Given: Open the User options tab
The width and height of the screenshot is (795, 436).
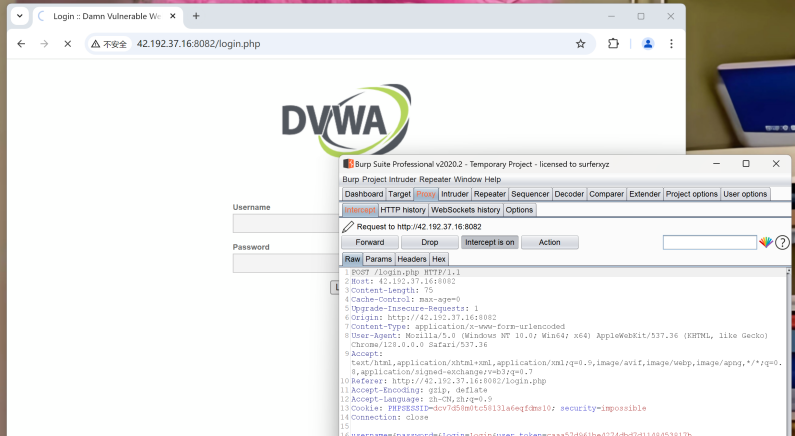Looking at the screenshot, I should click(745, 194).
